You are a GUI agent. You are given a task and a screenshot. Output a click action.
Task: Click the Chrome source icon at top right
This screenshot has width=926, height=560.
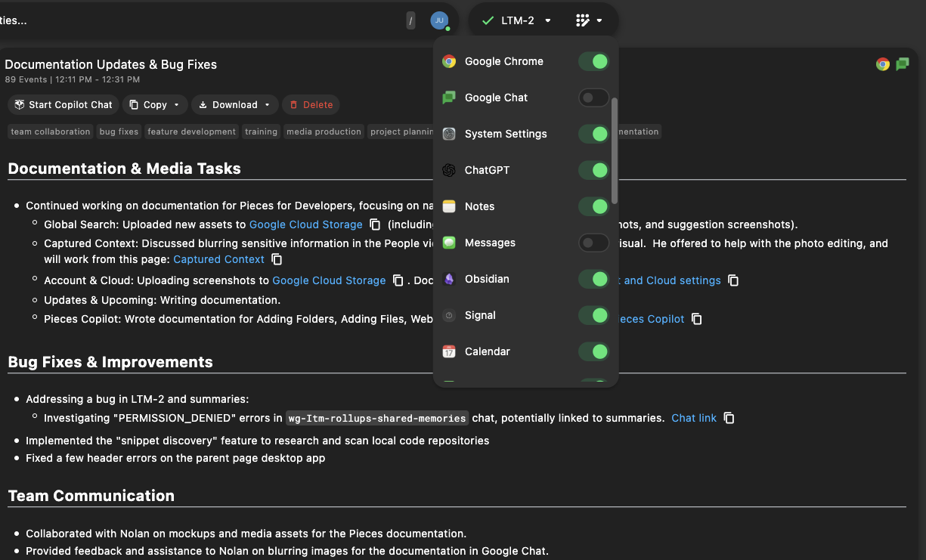tap(882, 64)
